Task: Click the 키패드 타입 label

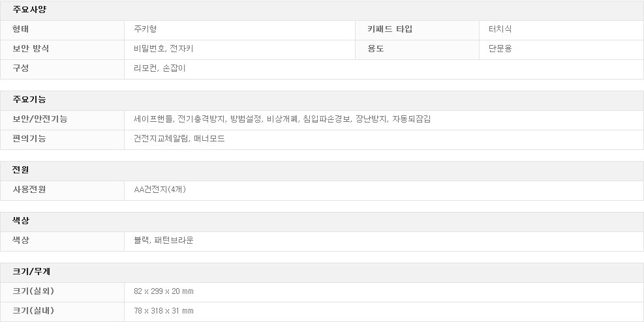Action: [x=390, y=29]
